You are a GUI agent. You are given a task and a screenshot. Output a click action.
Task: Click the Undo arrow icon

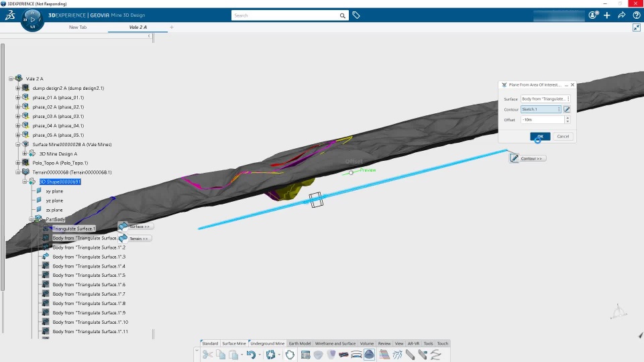[x=251, y=355]
